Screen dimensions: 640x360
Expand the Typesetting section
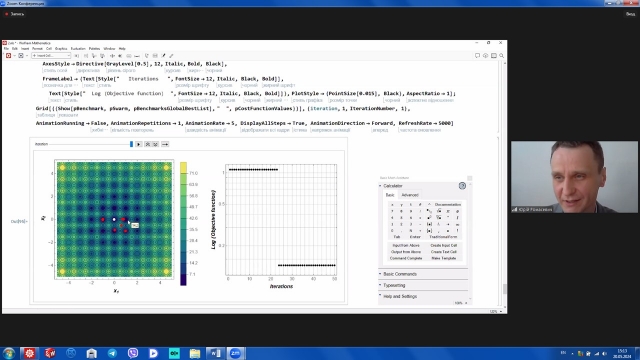(x=394, y=285)
